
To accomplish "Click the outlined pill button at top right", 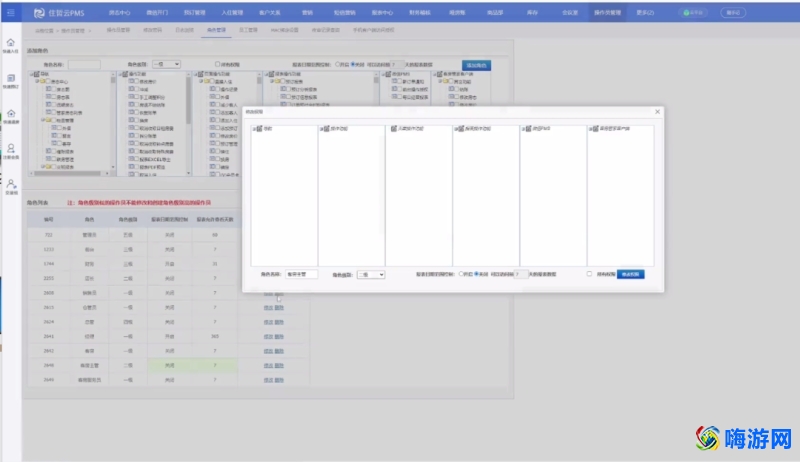I will [x=733, y=13].
